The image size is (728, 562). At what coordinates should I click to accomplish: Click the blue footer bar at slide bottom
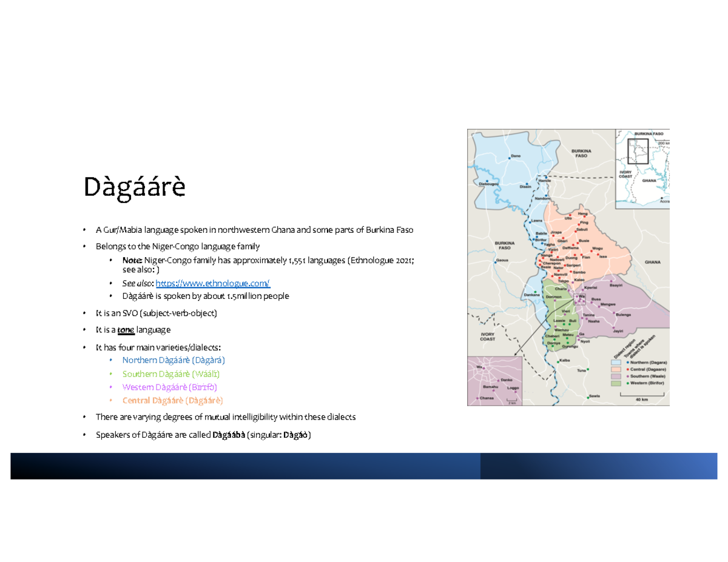tap(364, 467)
